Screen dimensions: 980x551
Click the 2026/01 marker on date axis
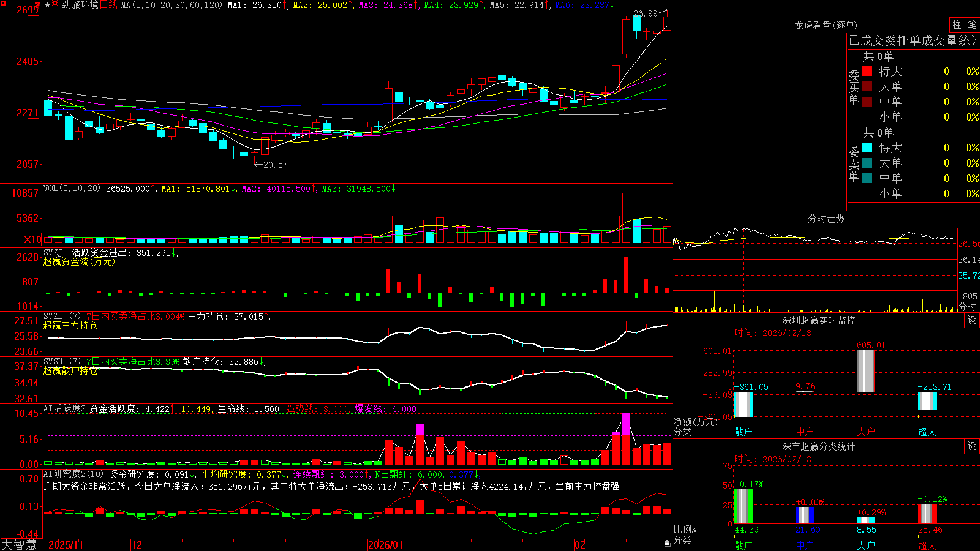[386, 545]
